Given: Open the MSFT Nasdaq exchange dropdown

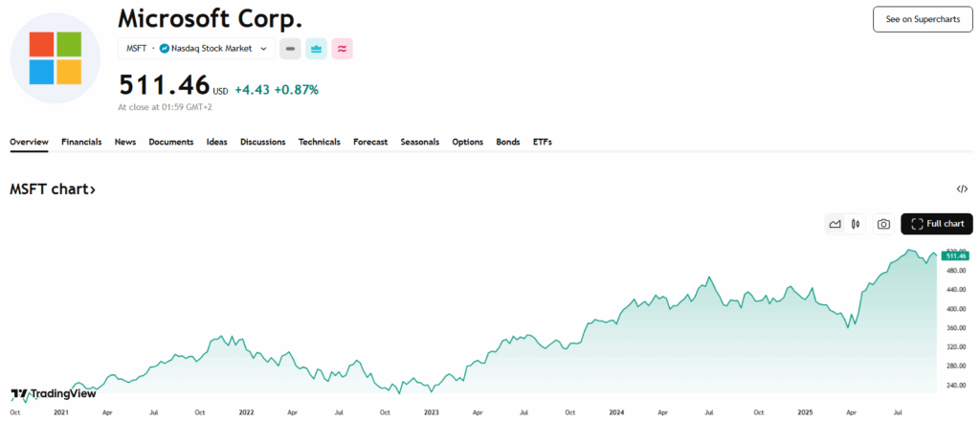Looking at the screenshot, I should (x=196, y=48).
